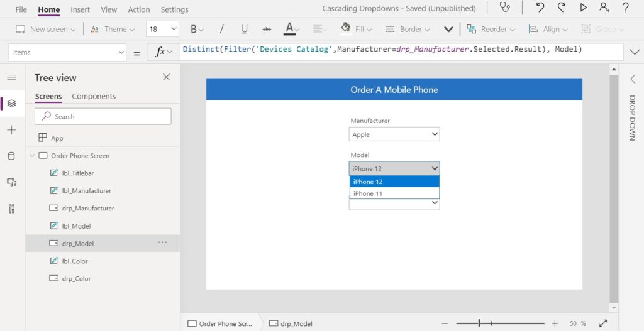Open Advanced tools icon in left sidebar
The height and width of the screenshot is (331, 644).
[11, 209]
